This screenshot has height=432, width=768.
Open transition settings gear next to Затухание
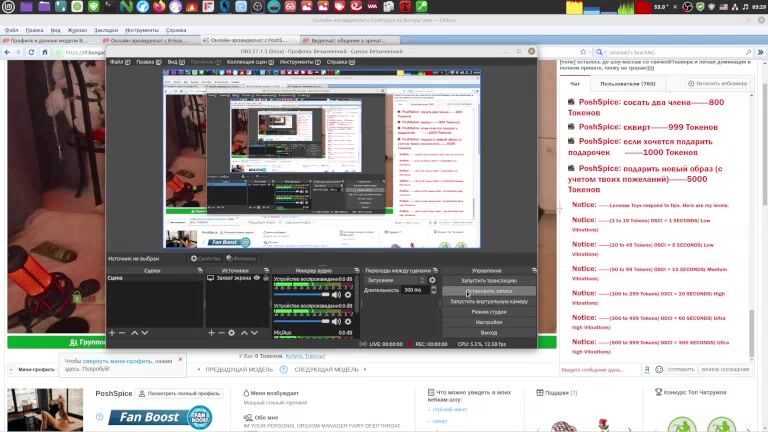[x=433, y=280]
